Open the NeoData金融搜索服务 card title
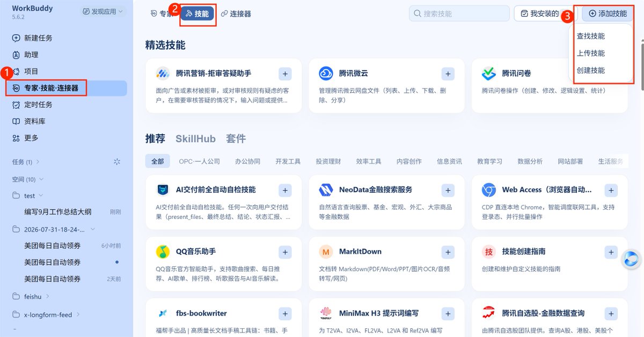Screen dimensions: 644x337 click(x=376, y=189)
